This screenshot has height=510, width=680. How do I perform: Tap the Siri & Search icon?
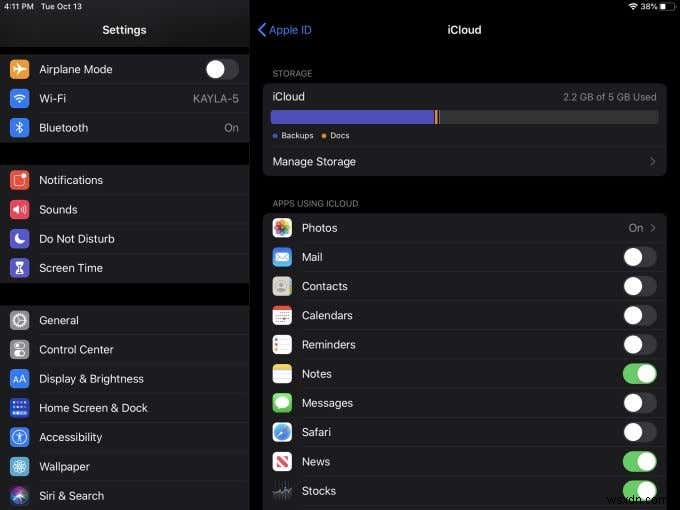click(x=20, y=496)
